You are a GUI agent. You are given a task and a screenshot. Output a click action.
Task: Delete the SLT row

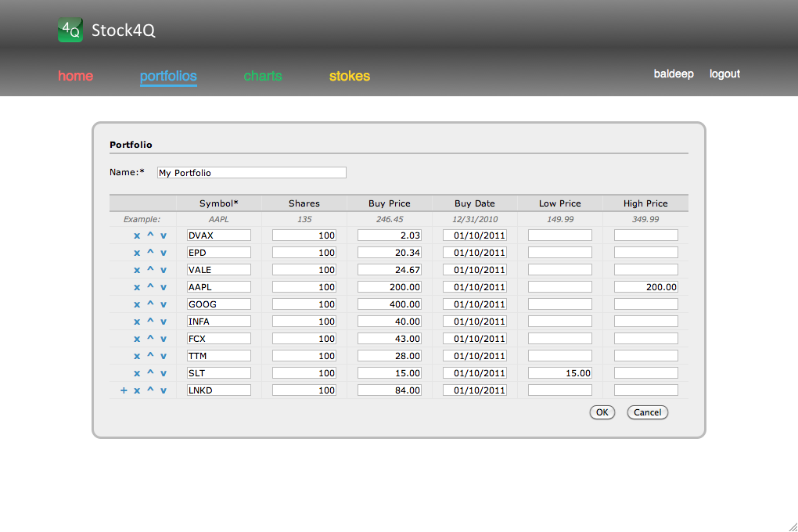(137, 374)
